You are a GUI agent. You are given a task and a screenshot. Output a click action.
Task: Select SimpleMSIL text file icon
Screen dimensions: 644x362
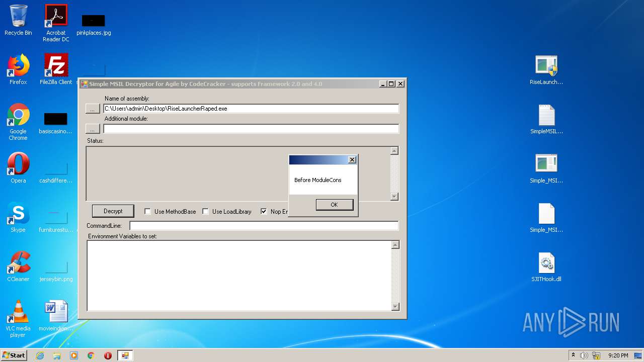(546, 119)
